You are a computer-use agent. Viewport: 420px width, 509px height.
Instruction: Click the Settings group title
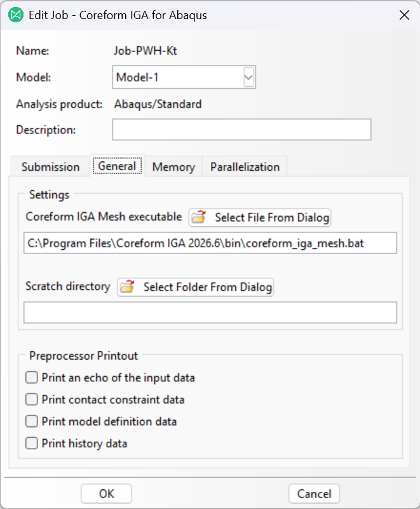pos(50,195)
